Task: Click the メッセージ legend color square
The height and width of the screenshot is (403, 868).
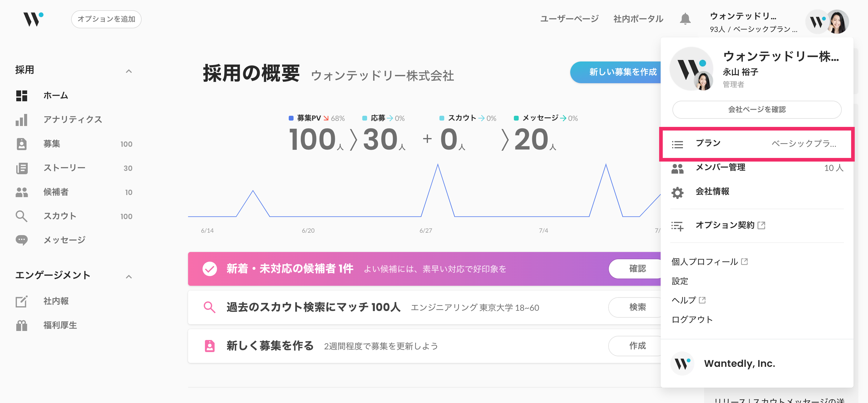Action: (x=516, y=118)
